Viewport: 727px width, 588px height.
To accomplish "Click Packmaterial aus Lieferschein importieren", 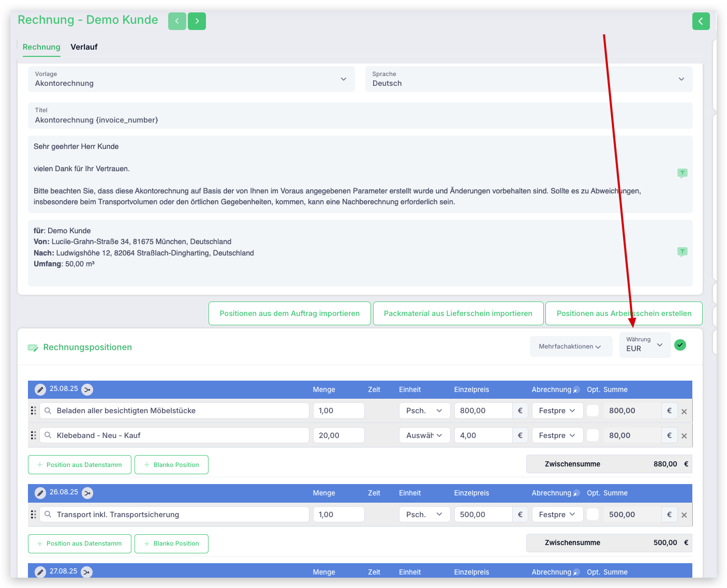I will (458, 313).
